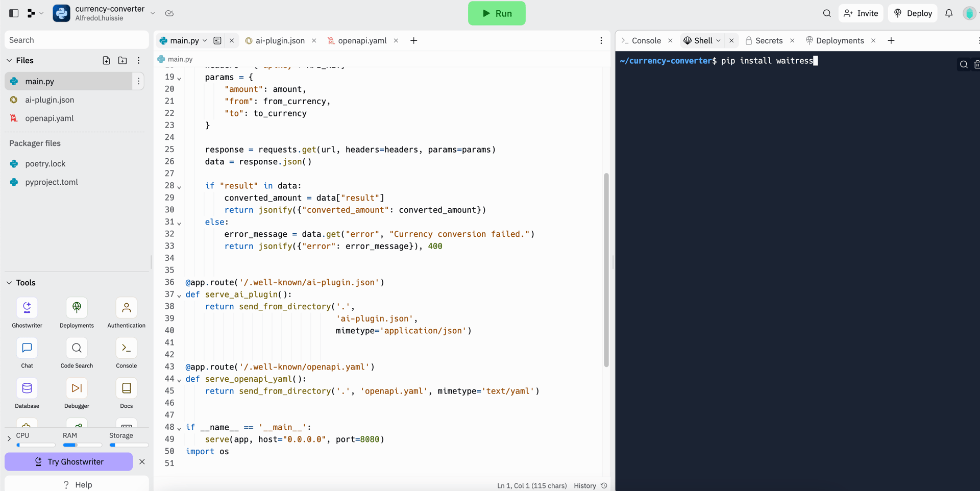Toggle the main.py tab format icon
Image resolution: width=980 pixels, height=491 pixels.
pos(217,41)
